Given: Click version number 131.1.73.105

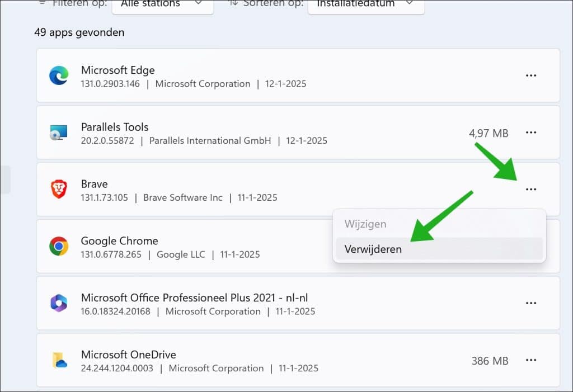Looking at the screenshot, I should click(105, 197).
